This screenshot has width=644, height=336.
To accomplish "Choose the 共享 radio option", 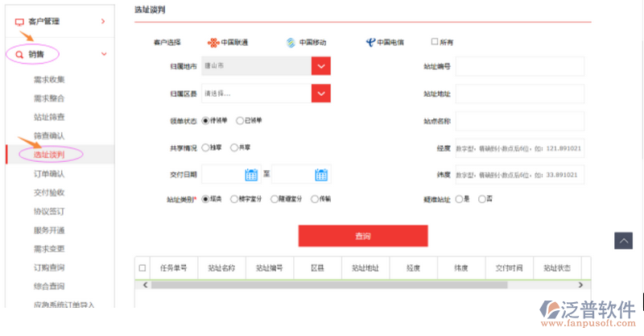I will pyautogui.click(x=234, y=147).
